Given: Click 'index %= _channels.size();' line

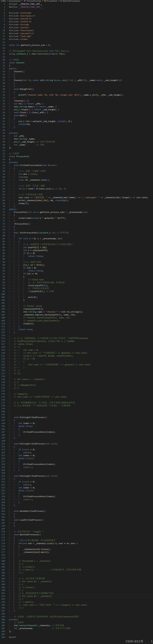Looking at the screenshot, I should [x=34, y=180].
